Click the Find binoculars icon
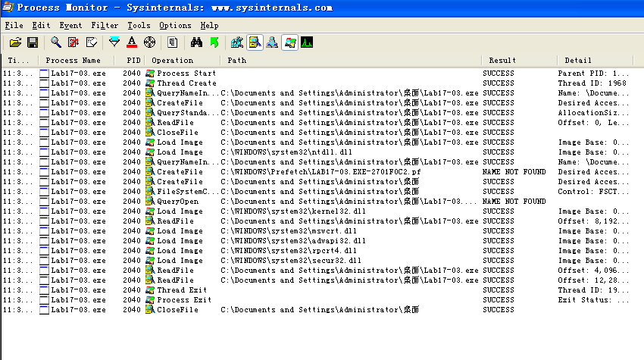Viewport: 644px width, 360px height. pos(196,42)
